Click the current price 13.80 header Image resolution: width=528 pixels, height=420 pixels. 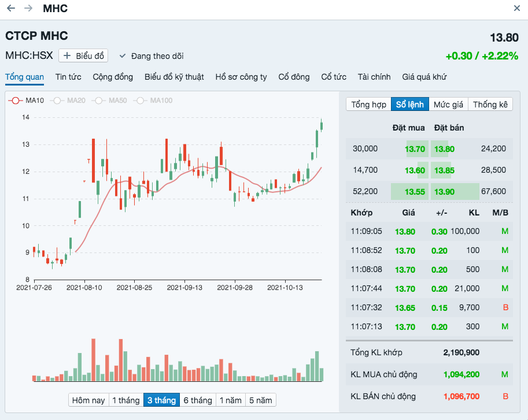coord(504,38)
